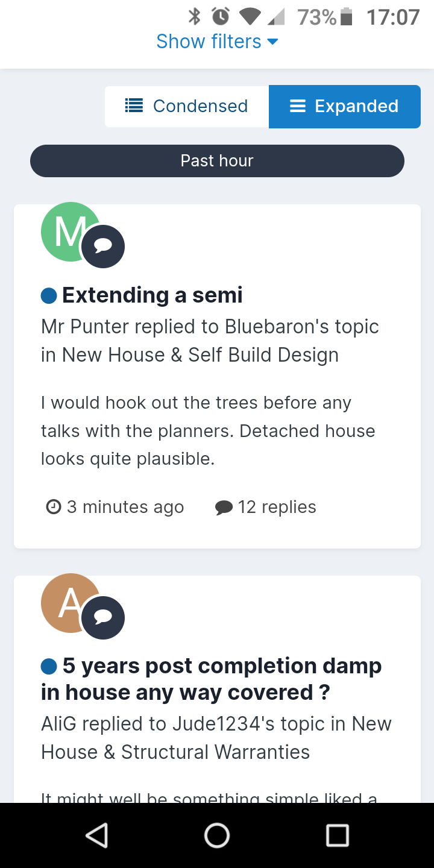Image resolution: width=434 pixels, height=868 pixels.
Task: Open 5 years post completion damp topic
Action: coord(212,679)
